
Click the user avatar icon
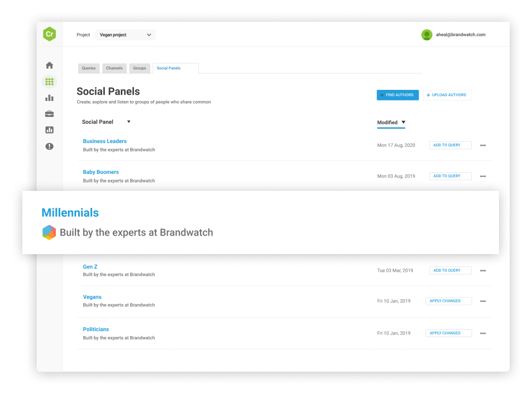coord(427,35)
